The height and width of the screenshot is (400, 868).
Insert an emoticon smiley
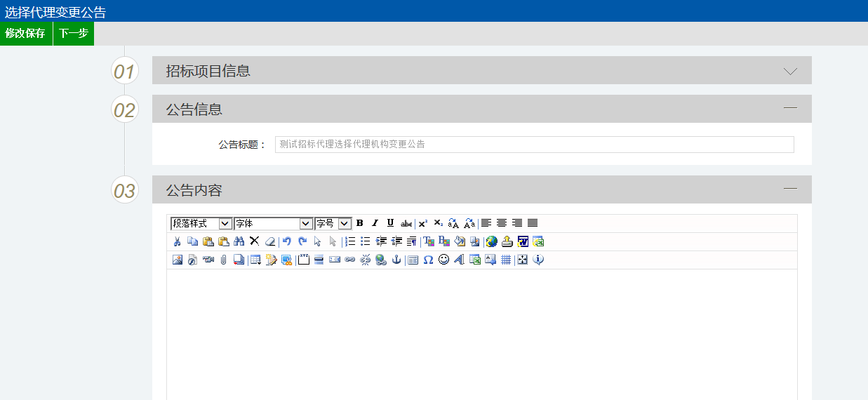[x=443, y=260]
